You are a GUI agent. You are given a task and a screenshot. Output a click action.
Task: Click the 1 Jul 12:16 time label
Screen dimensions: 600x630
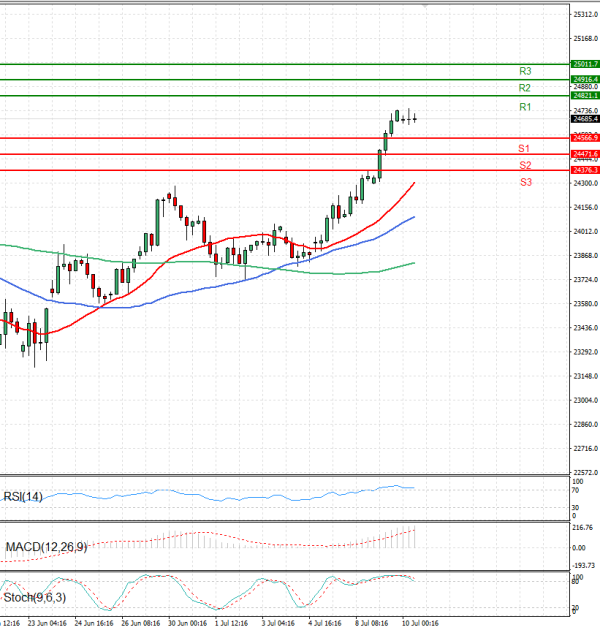pos(231,624)
